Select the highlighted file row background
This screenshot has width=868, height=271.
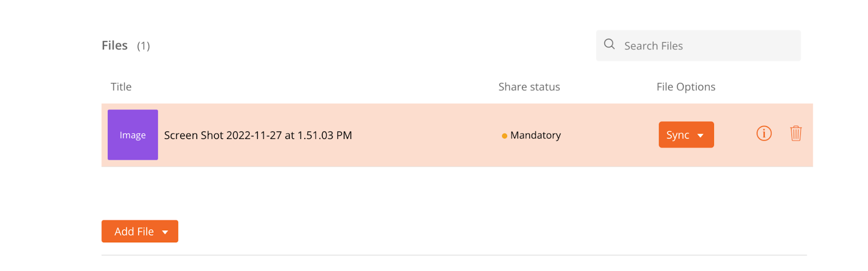coord(457,135)
